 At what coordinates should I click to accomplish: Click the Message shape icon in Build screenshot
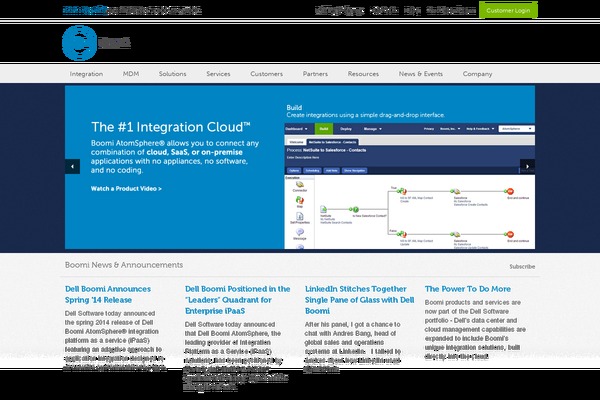click(300, 233)
